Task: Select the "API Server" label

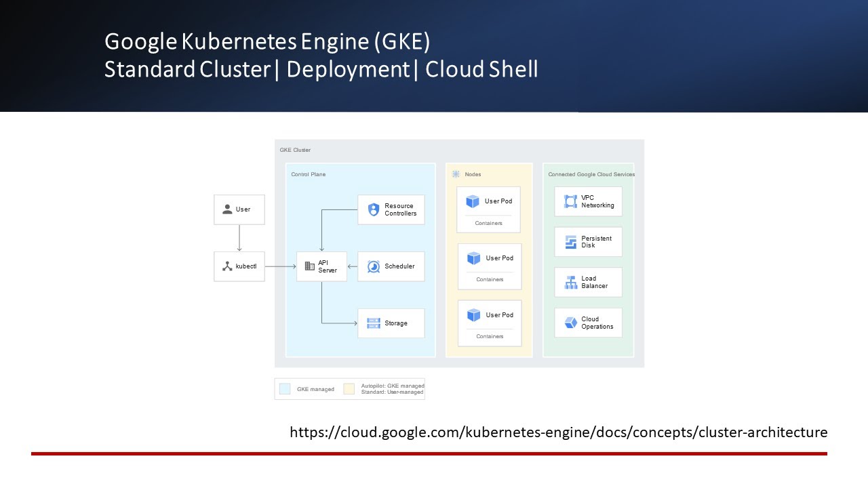Action: point(328,266)
